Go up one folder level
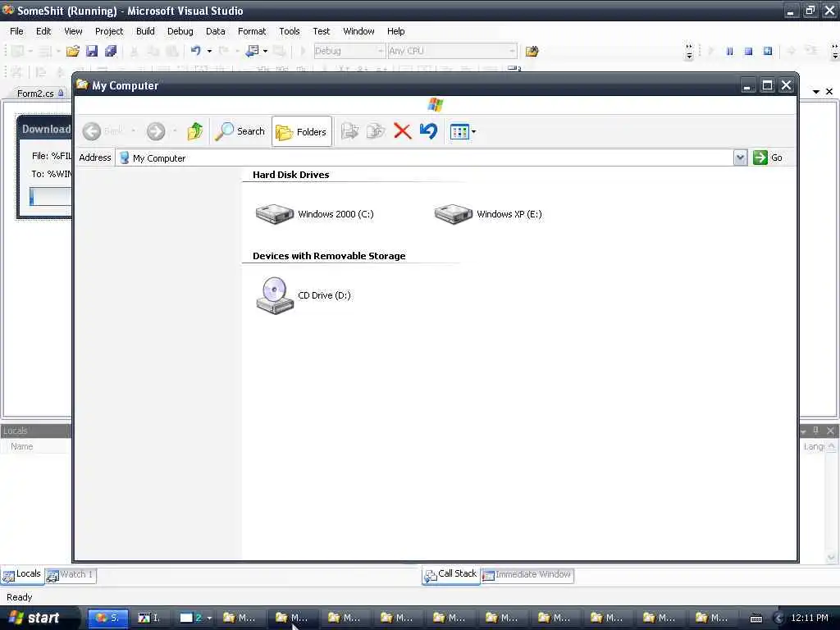The height and width of the screenshot is (630, 840). [x=195, y=131]
